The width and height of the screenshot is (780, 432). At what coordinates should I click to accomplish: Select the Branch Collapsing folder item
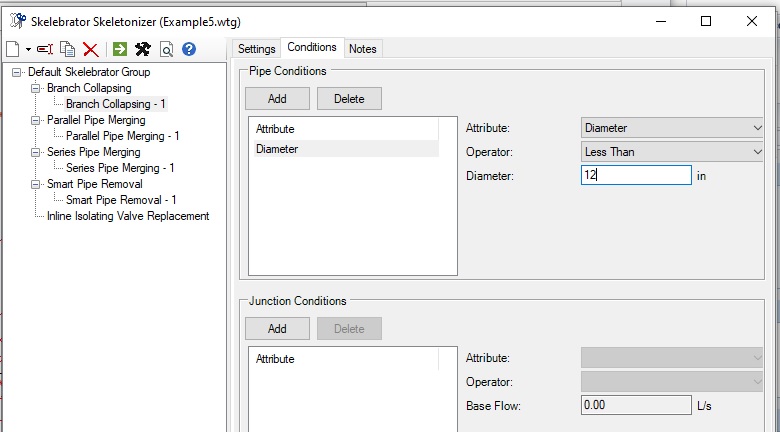[x=90, y=88]
